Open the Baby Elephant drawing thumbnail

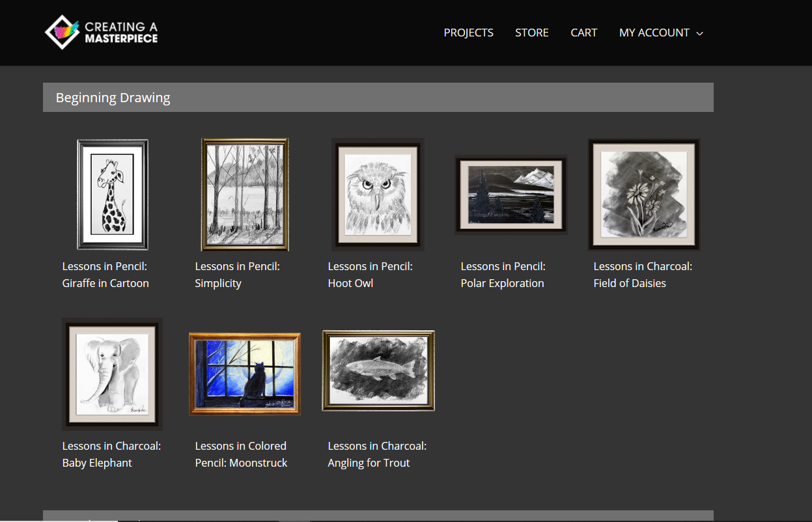pos(112,374)
